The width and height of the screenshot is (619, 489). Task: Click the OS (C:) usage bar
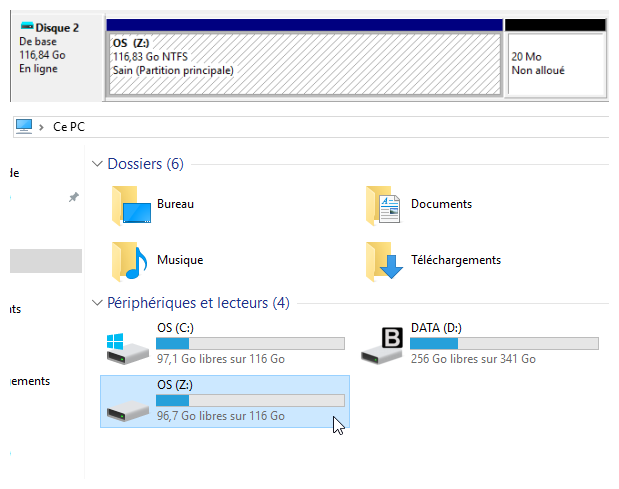pos(250,343)
